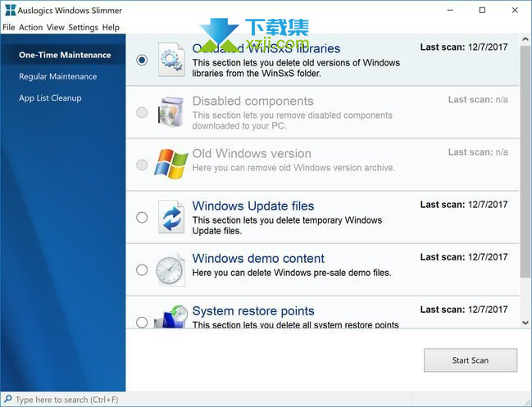The image size is (532, 407).
Task: Click the Start Scan button
Action: click(x=471, y=360)
